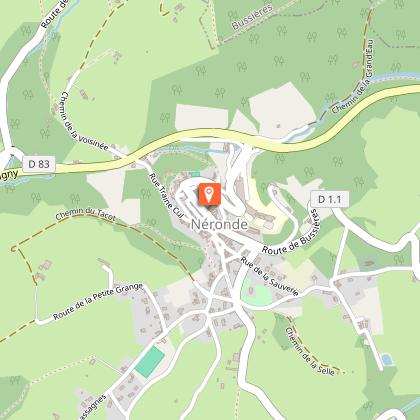
Task: Click the light green park near Sauverie
Action: pyautogui.click(x=257, y=293)
